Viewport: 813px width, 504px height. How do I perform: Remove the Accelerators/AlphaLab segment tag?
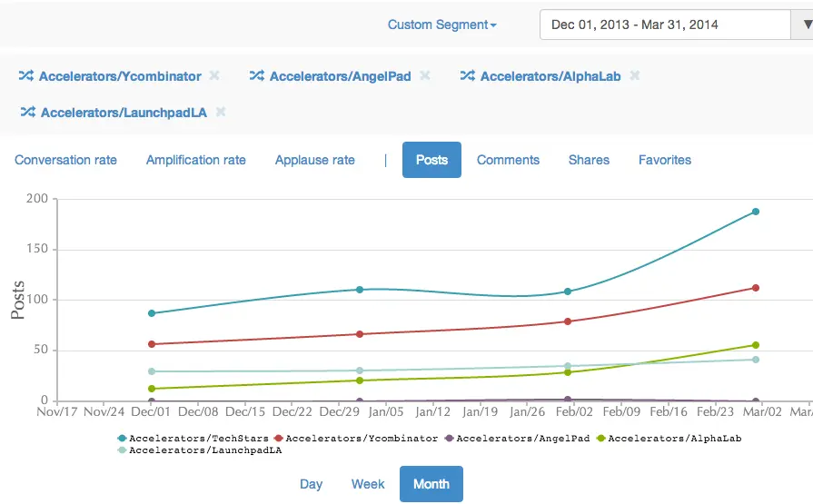(635, 76)
